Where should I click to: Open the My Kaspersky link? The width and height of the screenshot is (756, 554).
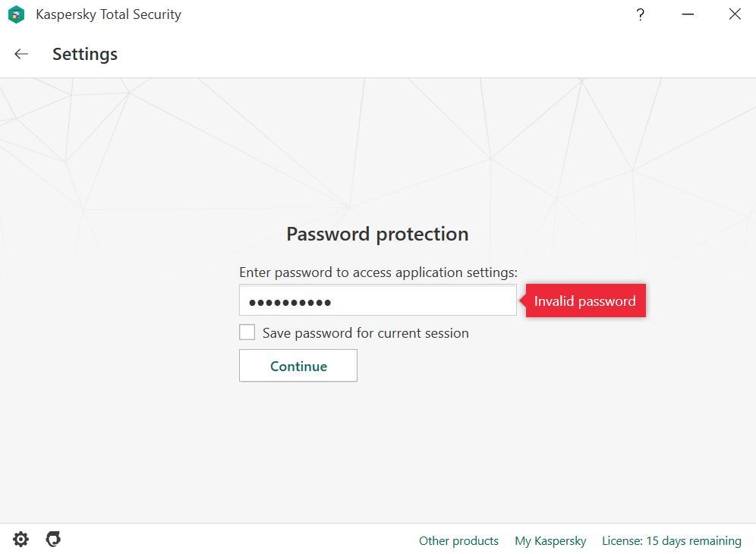[550, 541]
